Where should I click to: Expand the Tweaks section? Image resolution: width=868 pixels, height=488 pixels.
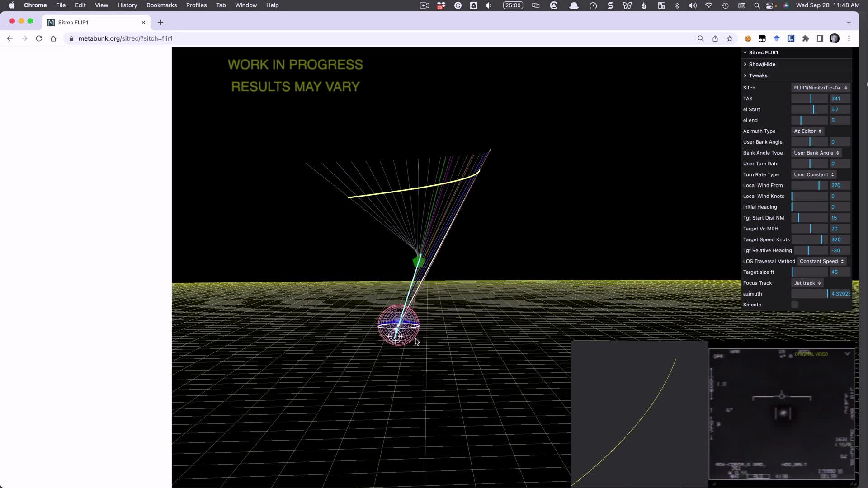tap(758, 75)
